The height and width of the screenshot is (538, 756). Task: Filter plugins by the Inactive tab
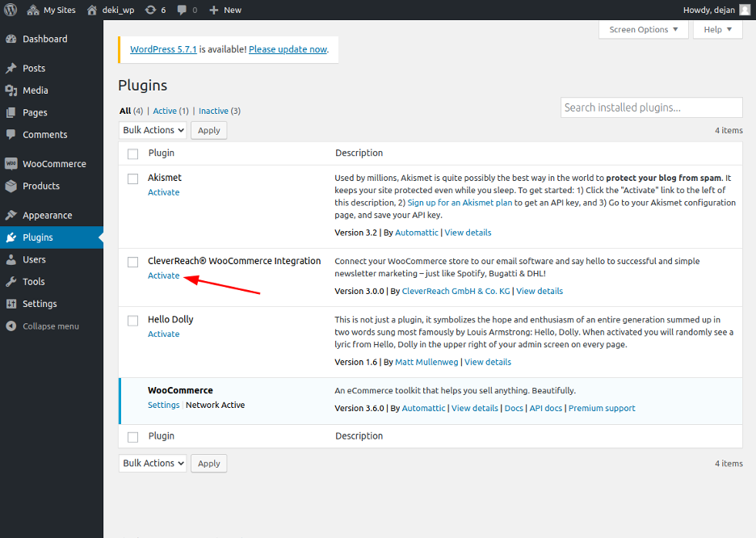pos(213,111)
